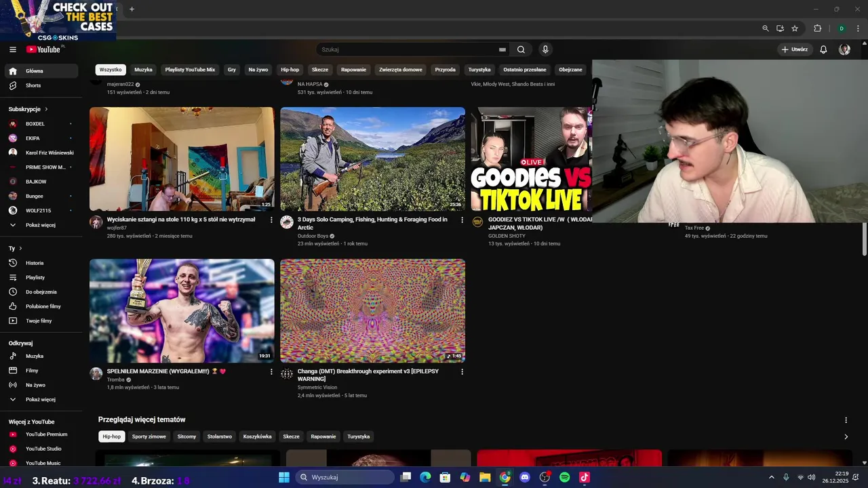Screen dimensions: 868x488
Task: Open YouTube Studio link
Action: pos(41,449)
